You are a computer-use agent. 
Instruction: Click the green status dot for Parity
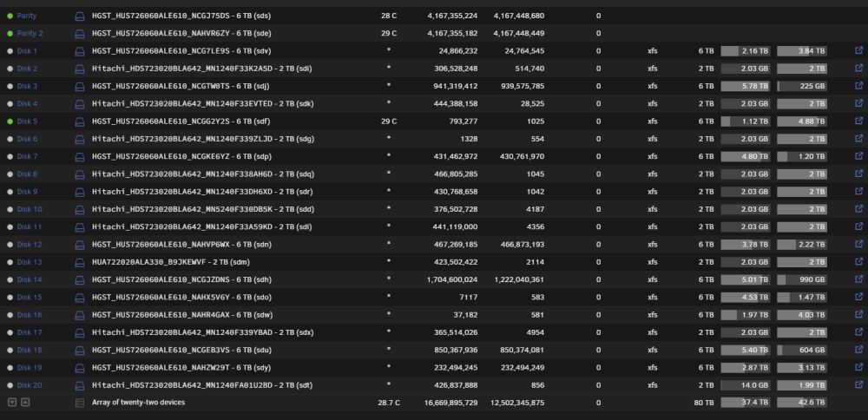(10, 16)
